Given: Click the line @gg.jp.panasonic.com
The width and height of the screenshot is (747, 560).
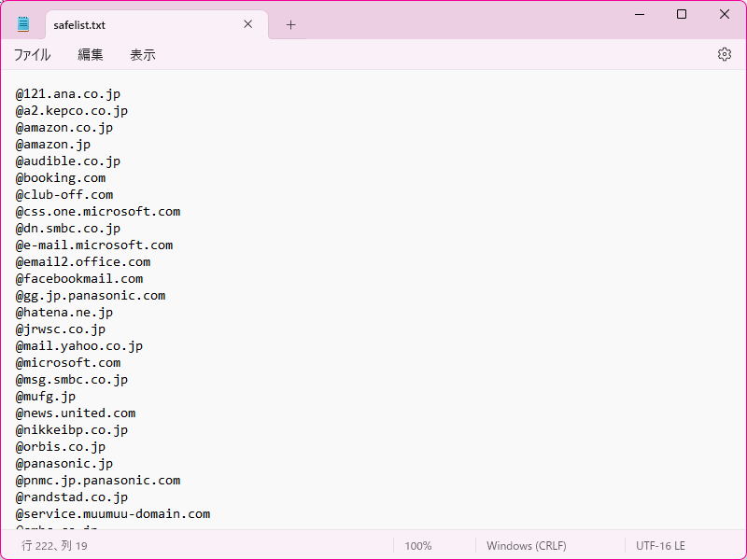Looking at the screenshot, I should tap(90, 295).
